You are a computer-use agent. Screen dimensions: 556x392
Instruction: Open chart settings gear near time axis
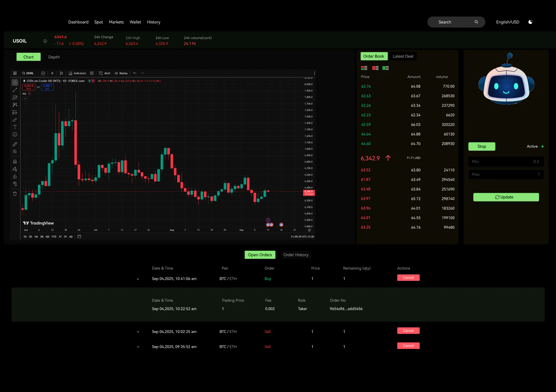(309, 230)
